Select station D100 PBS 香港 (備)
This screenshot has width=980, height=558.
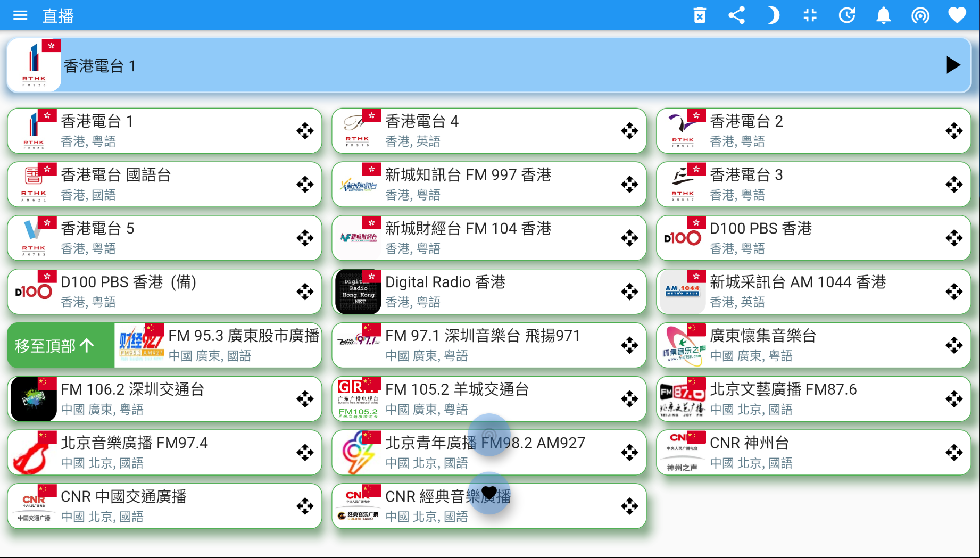(x=164, y=292)
